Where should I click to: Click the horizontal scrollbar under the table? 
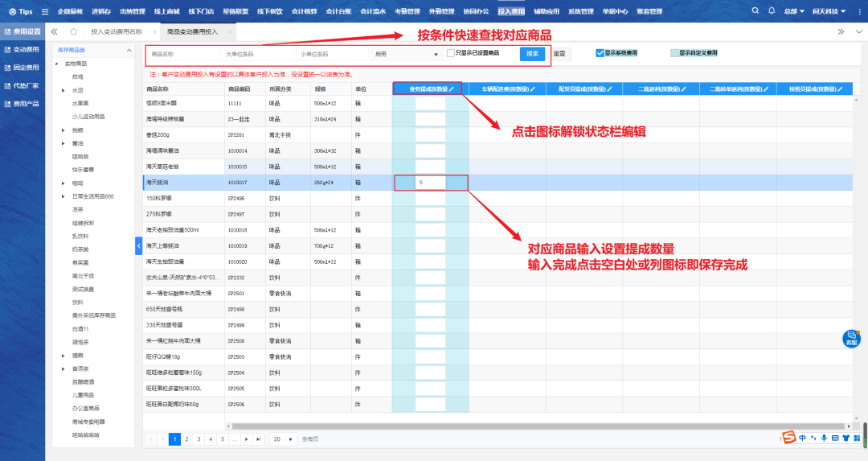pyautogui.click(x=482, y=426)
